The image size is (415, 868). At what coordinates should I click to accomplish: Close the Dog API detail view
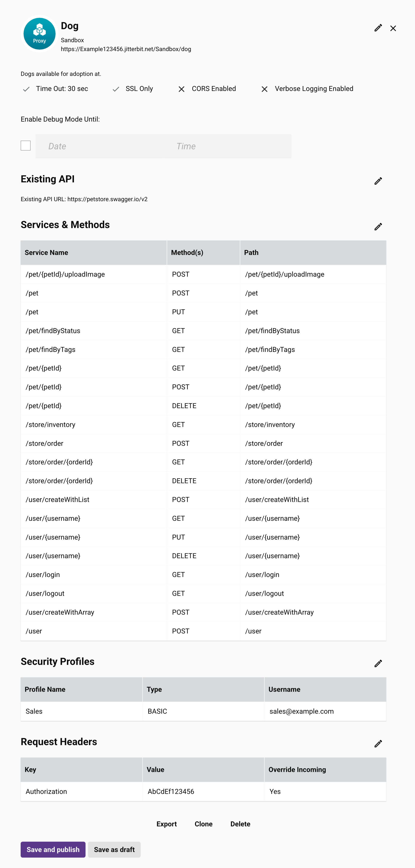click(x=393, y=28)
